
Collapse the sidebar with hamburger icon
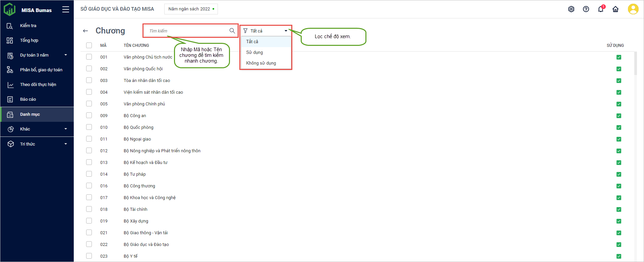[66, 10]
